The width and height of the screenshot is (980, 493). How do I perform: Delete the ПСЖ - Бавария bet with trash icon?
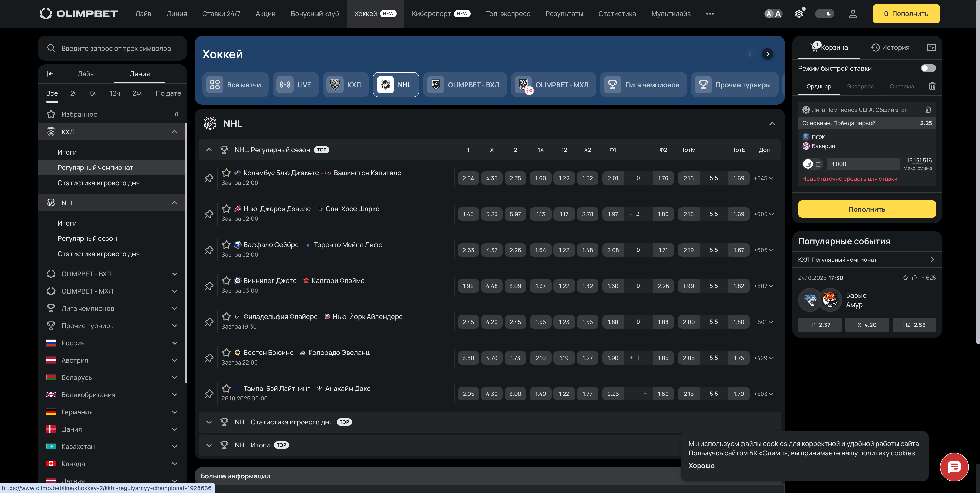coord(928,110)
